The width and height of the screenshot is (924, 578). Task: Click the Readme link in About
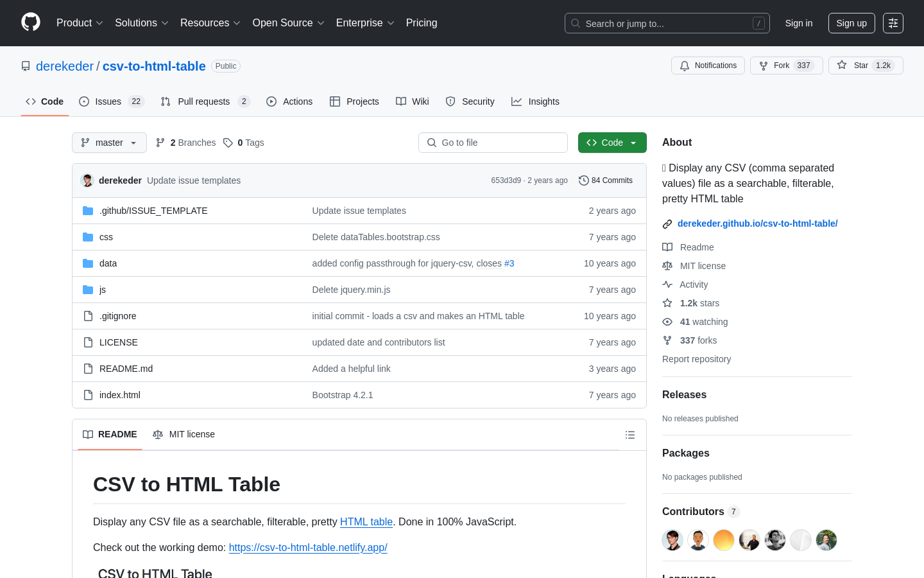(x=697, y=247)
